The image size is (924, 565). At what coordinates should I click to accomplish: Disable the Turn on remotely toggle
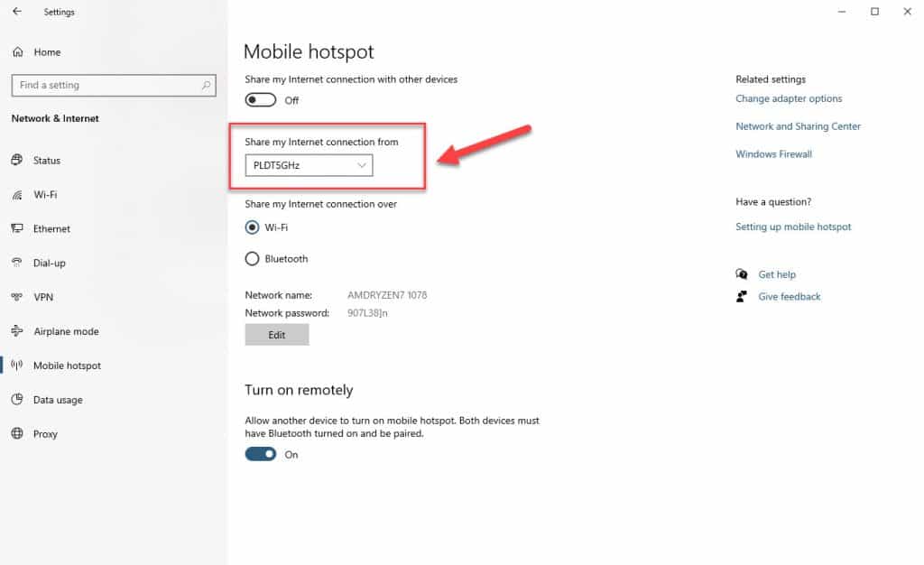pos(261,454)
